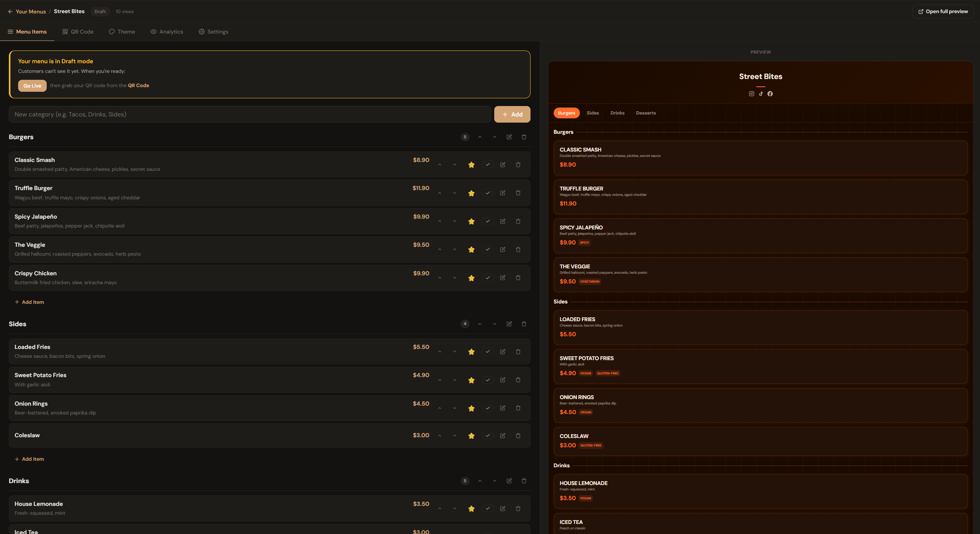The width and height of the screenshot is (980, 534).
Task: Edit the Burgers category name
Action: click(509, 137)
